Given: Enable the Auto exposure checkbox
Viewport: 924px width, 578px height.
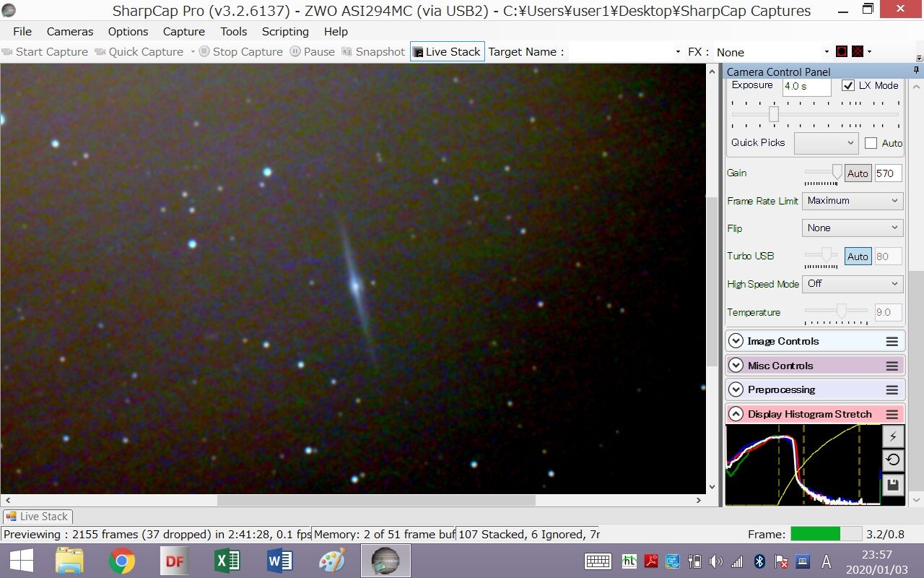Looking at the screenshot, I should coord(871,143).
